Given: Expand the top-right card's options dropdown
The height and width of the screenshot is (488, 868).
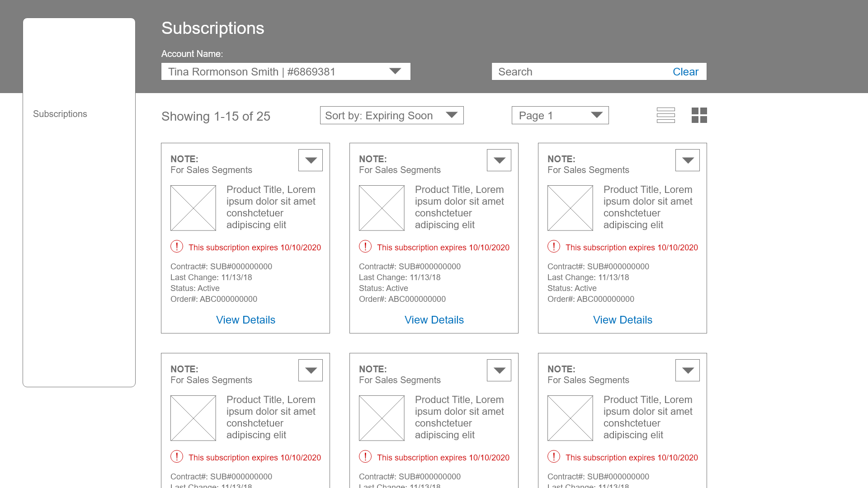Looking at the screenshot, I should tap(688, 160).
